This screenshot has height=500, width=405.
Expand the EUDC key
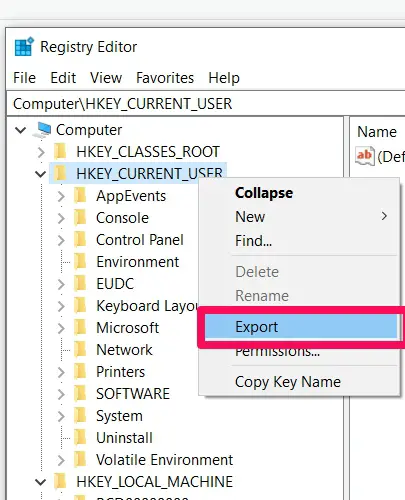point(61,284)
